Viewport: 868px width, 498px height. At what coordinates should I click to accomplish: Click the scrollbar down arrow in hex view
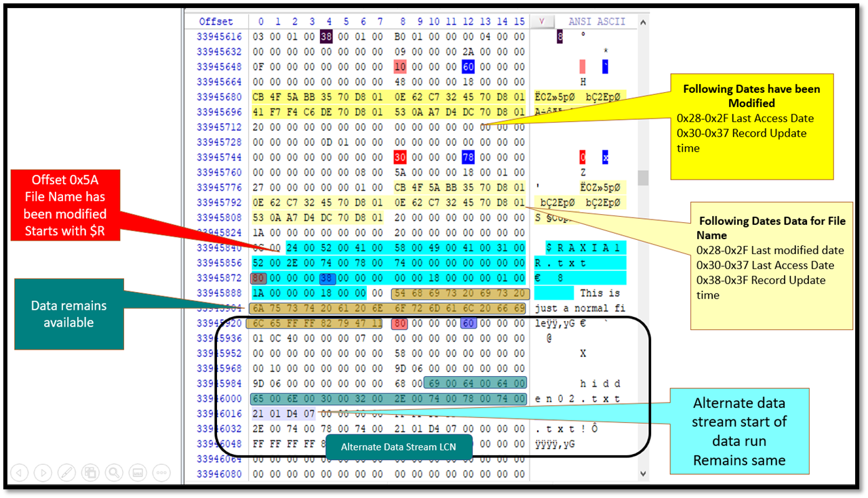point(643,474)
